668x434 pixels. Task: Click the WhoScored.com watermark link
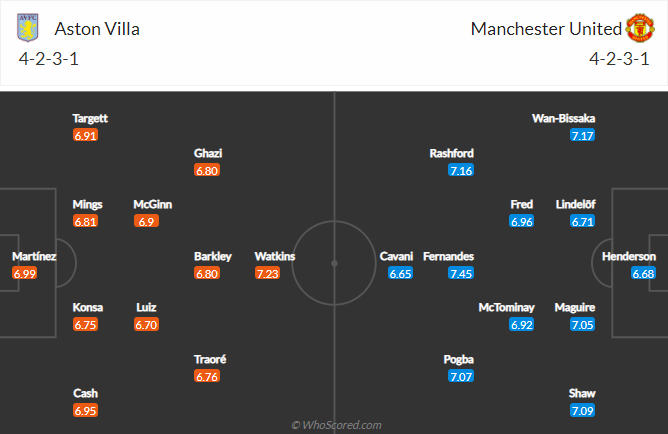335,425
